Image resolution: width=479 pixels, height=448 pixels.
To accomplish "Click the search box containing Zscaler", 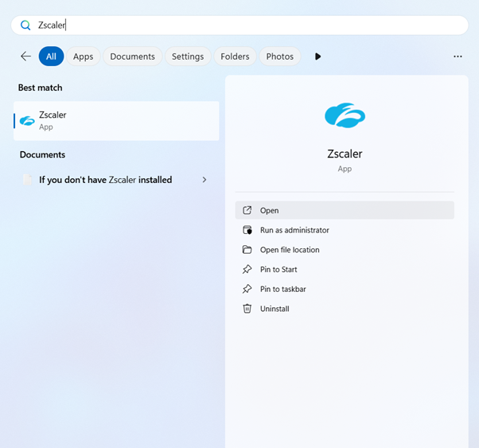I will 240,25.
